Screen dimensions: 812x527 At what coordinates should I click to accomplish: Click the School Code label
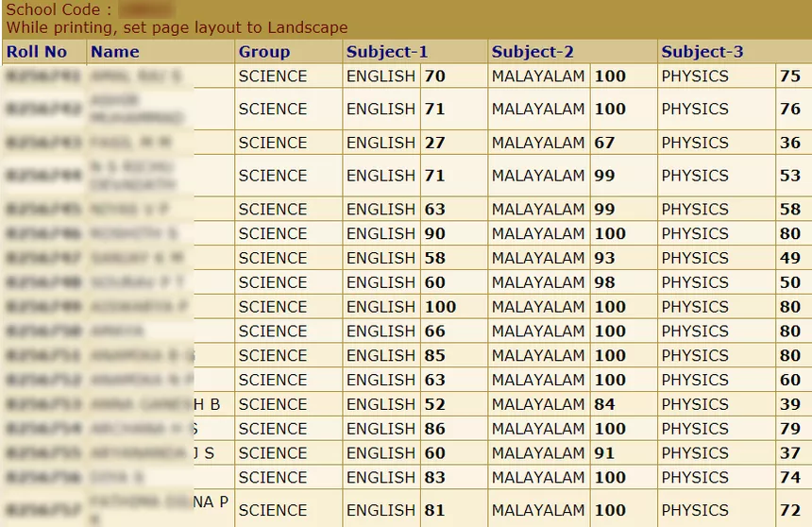[59, 10]
